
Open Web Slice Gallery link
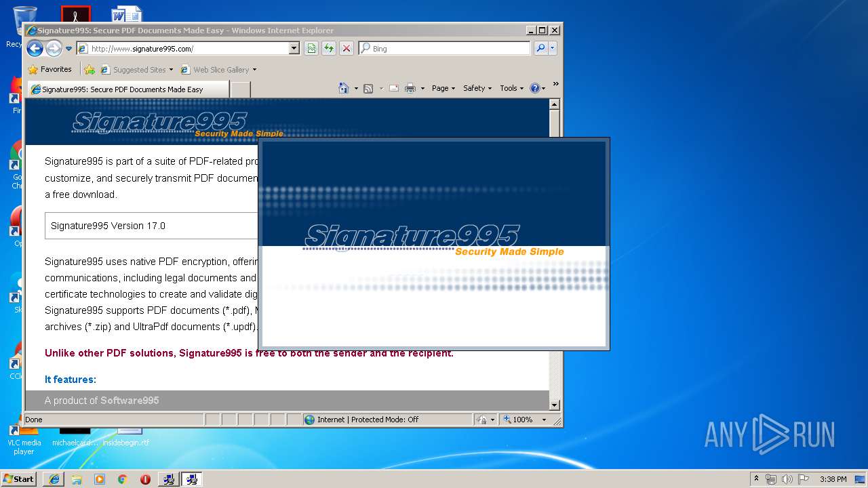point(218,69)
